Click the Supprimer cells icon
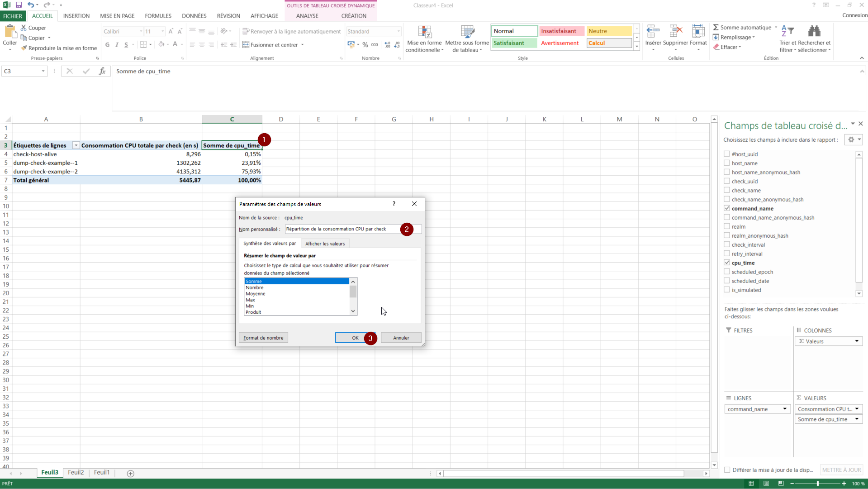 (675, 32)
